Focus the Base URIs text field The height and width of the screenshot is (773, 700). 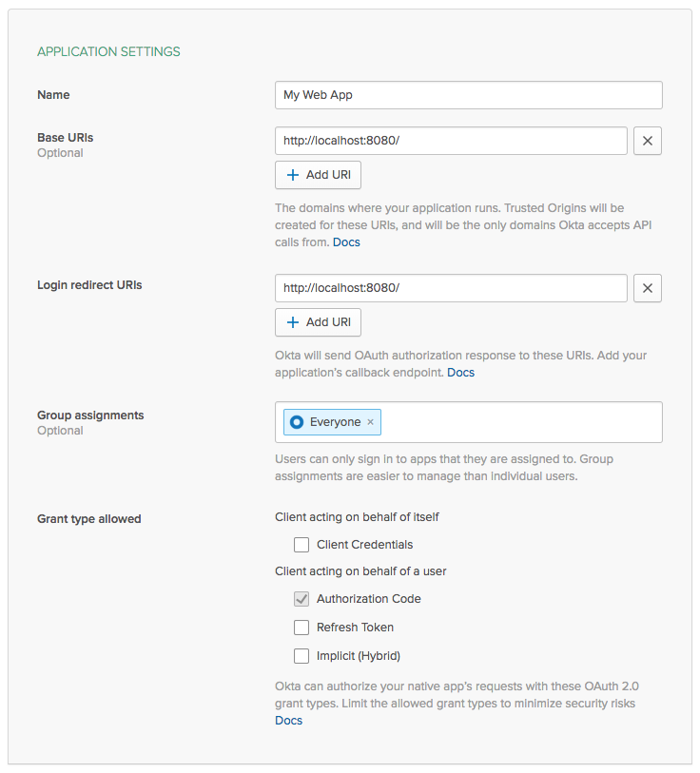pyautogui.click(x=451, y=141)
